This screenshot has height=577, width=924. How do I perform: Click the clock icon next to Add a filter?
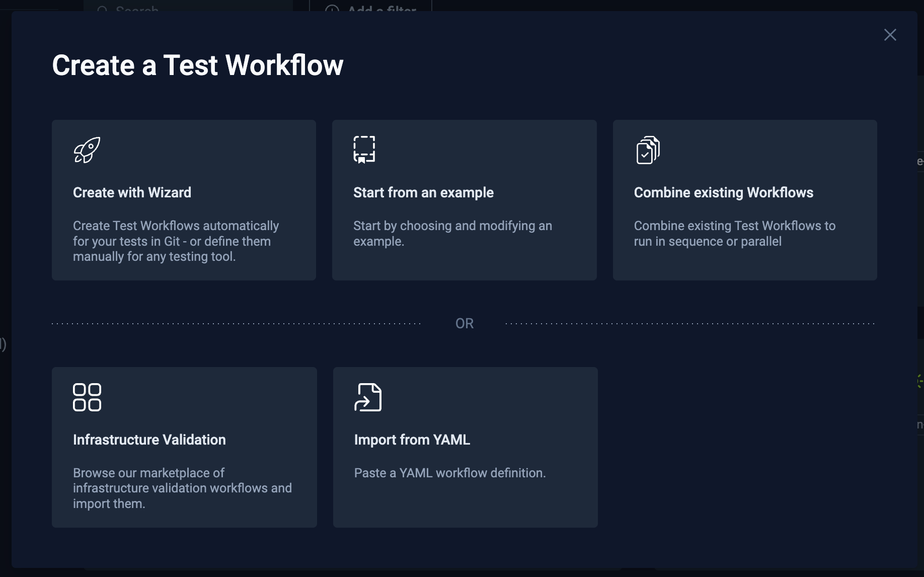(x=332, y=9)
